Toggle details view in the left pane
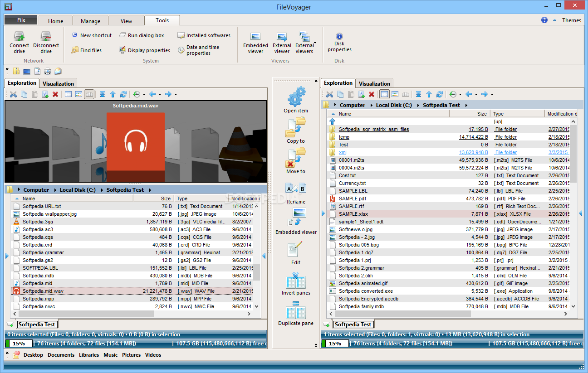 click(69, 94)
